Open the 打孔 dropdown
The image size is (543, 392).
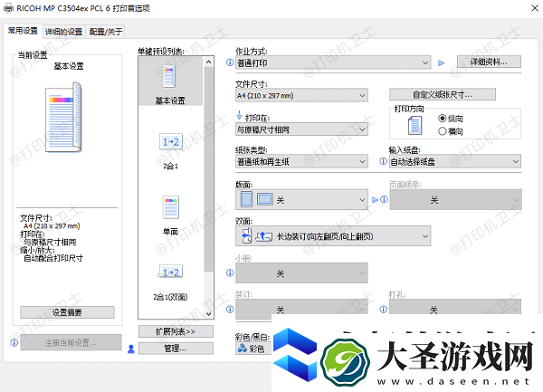(x=454, y=308)
